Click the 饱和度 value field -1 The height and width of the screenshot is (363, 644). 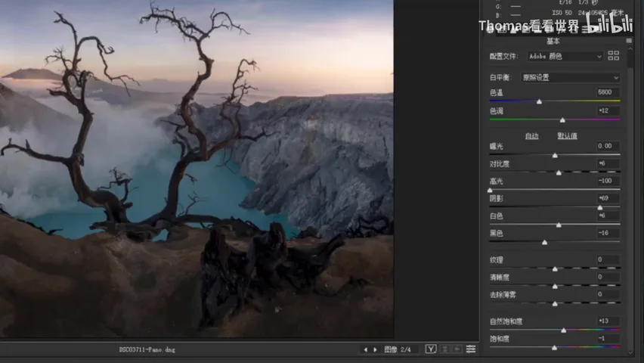(608, 338)
